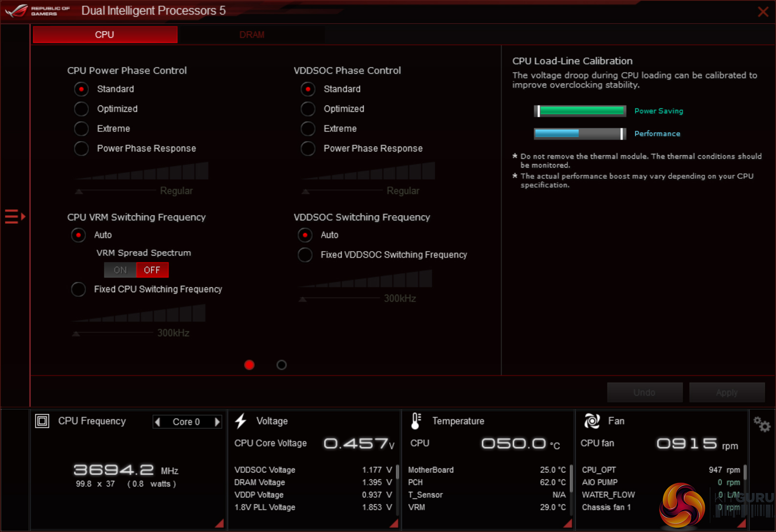
Task: Click the 3694.2 MHz frequency reading
Action: (126, 470)
